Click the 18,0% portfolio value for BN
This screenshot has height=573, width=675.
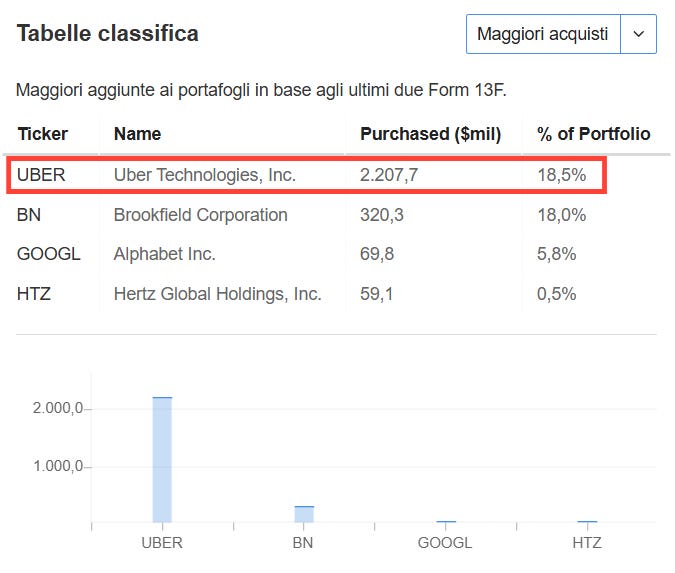click(561, 215)
